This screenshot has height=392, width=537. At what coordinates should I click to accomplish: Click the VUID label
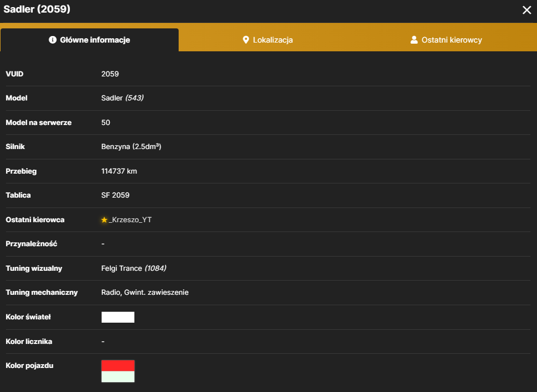(x=14, y=74)
